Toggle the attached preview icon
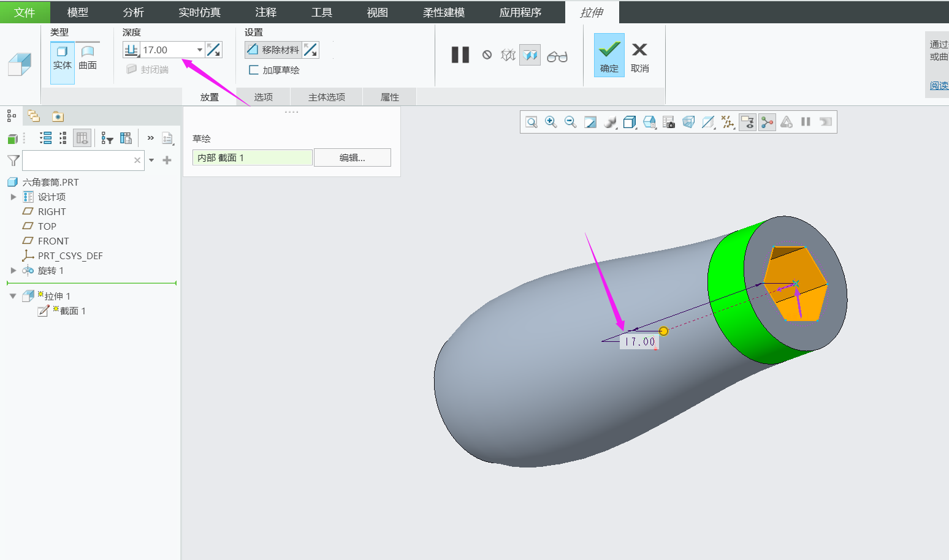949x560 pixels. coord(530,55)
